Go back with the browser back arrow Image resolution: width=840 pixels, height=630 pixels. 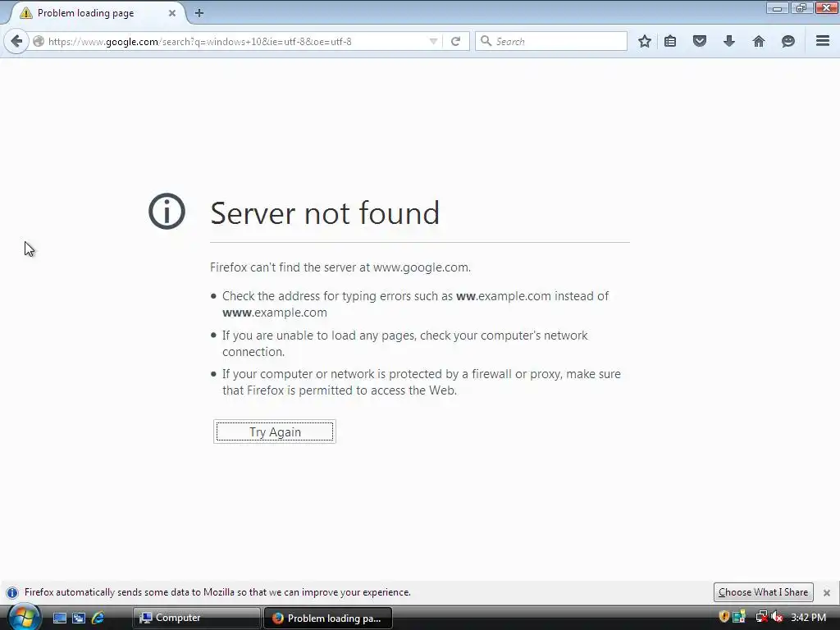coord(16,41)
